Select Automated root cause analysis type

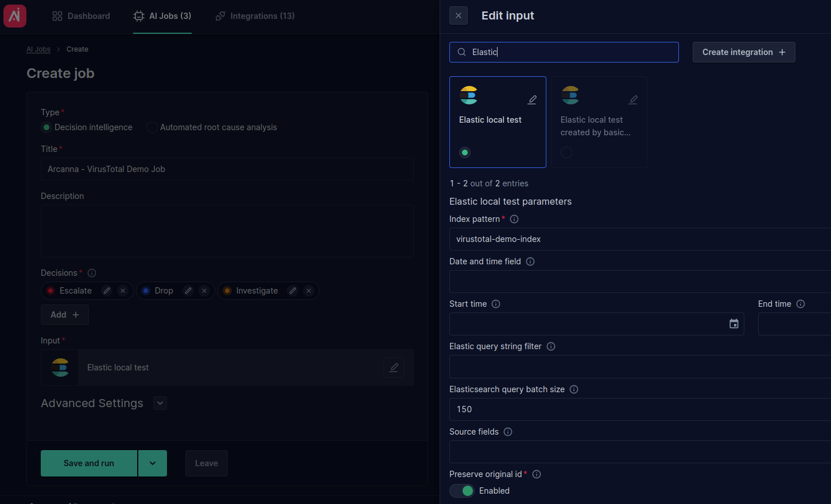152,127
